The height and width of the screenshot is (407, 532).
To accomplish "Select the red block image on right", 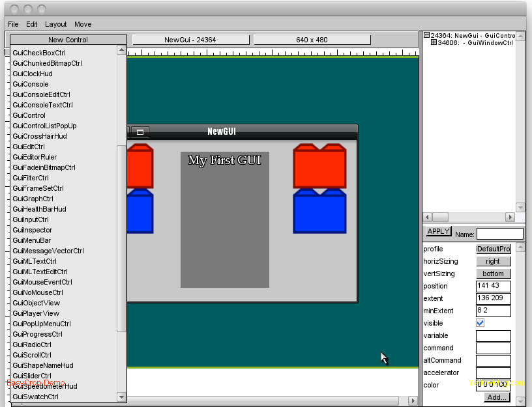I will tap(319, 167).
